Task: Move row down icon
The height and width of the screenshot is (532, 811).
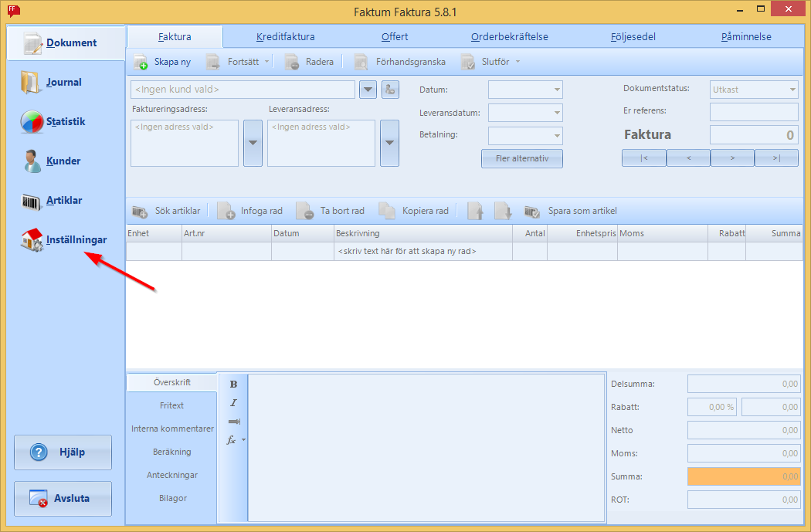Action: tap(502, 211)
